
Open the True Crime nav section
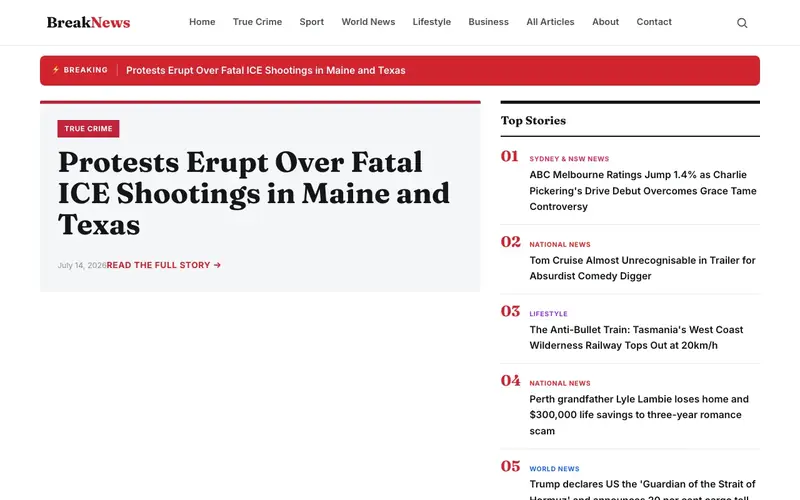pos(257,22)
